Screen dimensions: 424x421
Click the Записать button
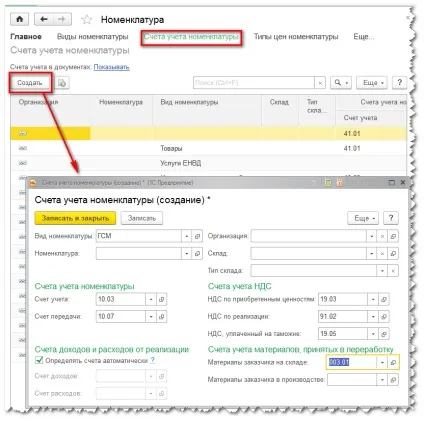click(x=142, y=218)
